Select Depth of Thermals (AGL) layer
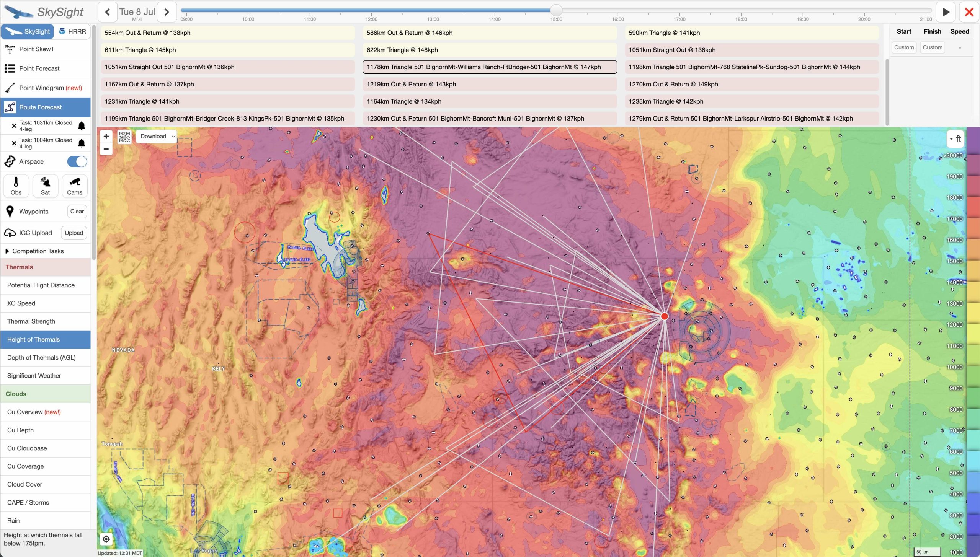Screen dimensions: 980x557 click(x=46, y=358)
